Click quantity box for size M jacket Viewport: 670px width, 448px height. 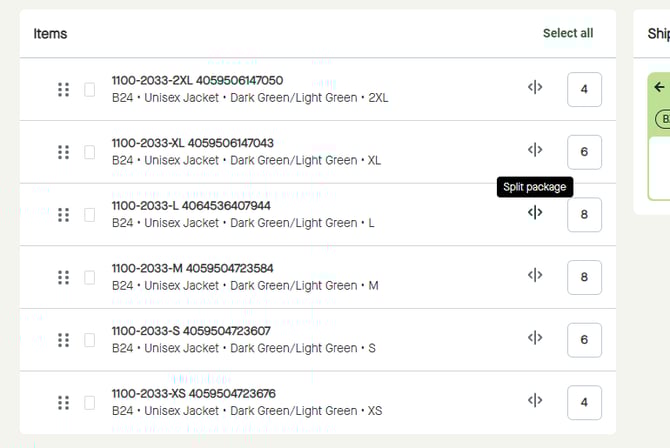point(584,277)
